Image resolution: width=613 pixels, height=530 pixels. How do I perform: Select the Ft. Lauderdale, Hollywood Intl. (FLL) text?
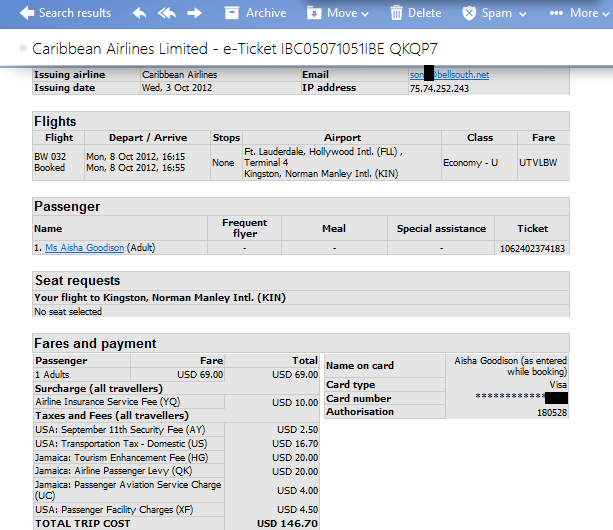321,152
